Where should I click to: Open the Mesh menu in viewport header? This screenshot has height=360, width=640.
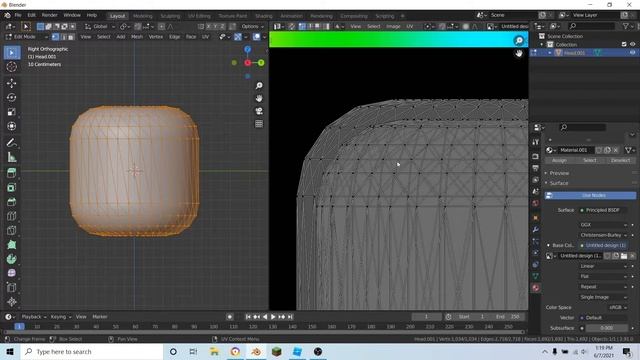[x=137, y=37]
